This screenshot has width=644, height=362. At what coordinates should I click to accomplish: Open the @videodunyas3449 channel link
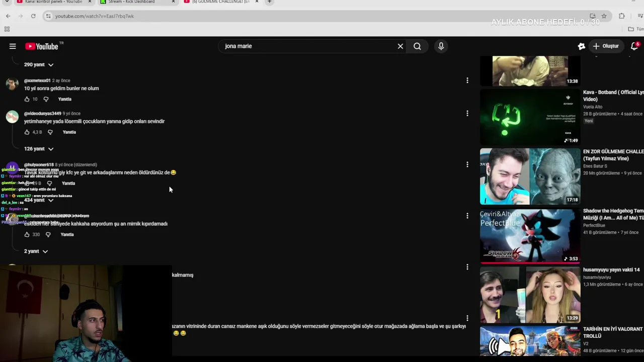click(x=43, y=114)
